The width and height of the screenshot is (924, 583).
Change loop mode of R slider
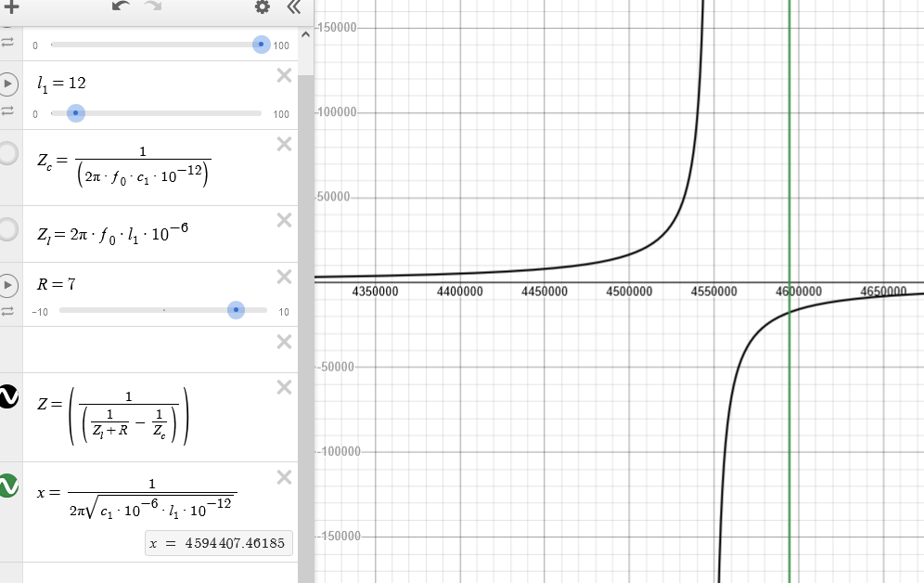pyautogui.click(x=7, y=311)
